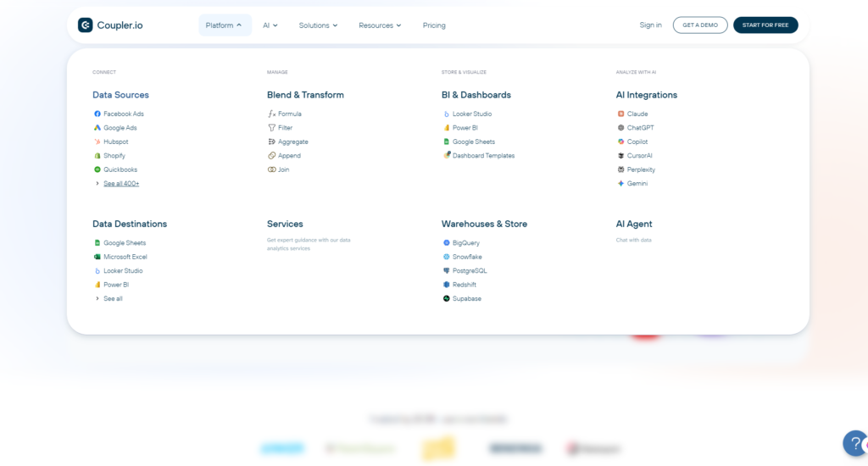Click the Shopify icon

coord(97,156)
